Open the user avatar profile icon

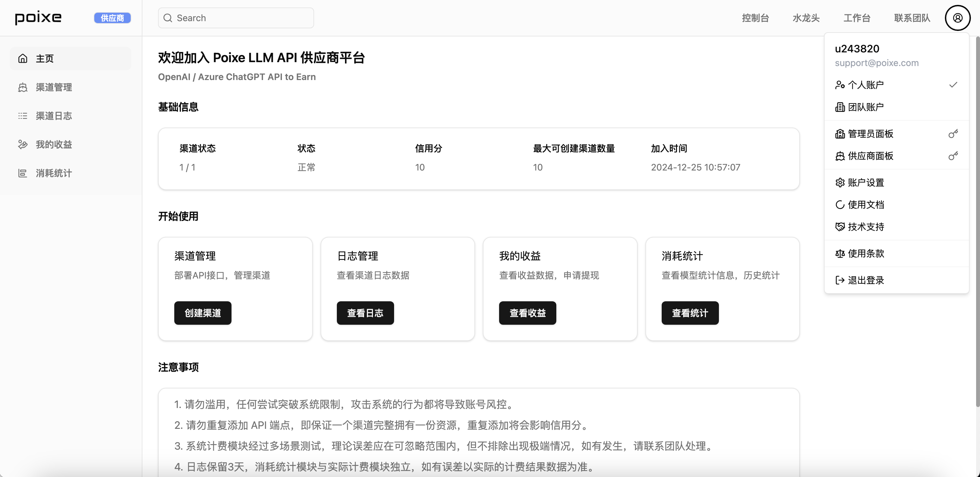(957, 18)
